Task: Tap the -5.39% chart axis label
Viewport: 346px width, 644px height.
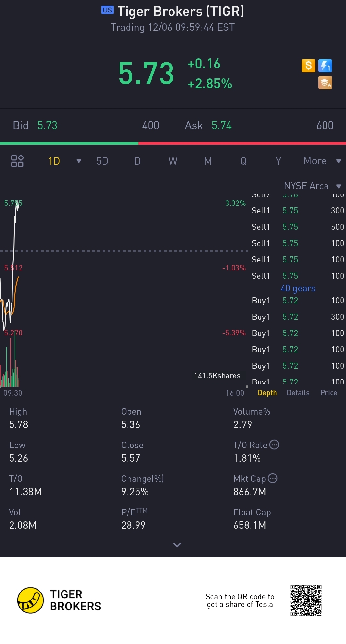Action: click(234, 333)
